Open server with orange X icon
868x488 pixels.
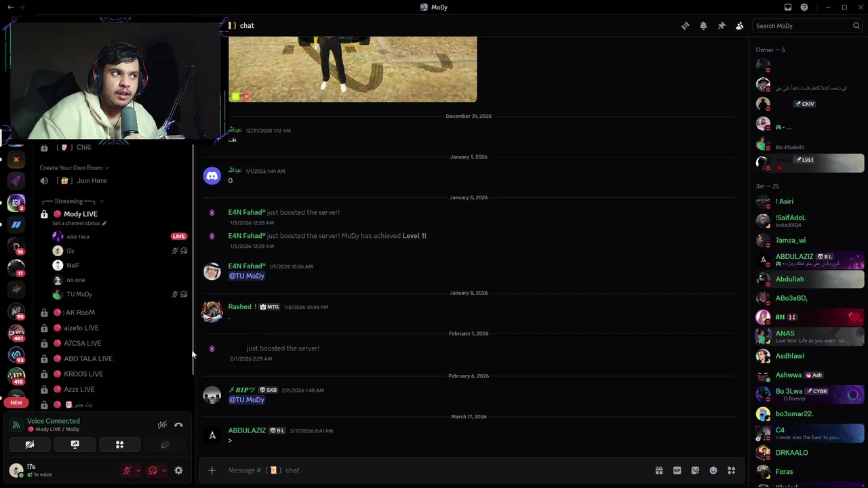pos(16,160)
